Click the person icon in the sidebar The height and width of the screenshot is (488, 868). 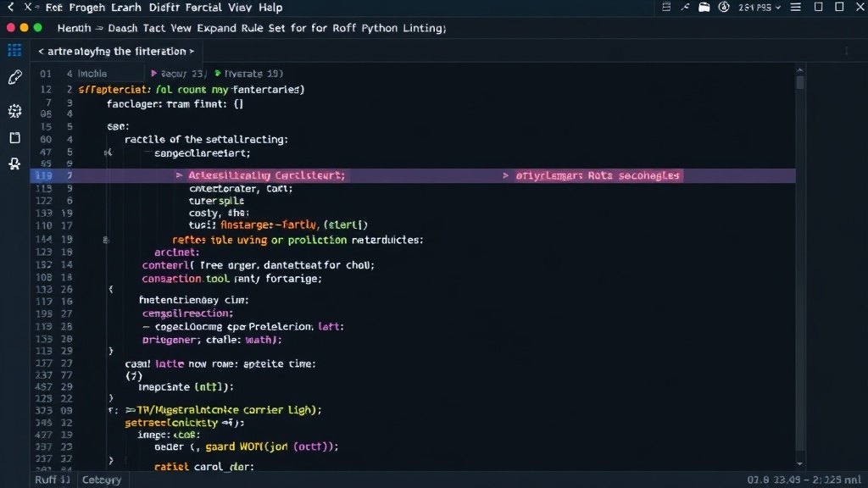tap(15, 164)
